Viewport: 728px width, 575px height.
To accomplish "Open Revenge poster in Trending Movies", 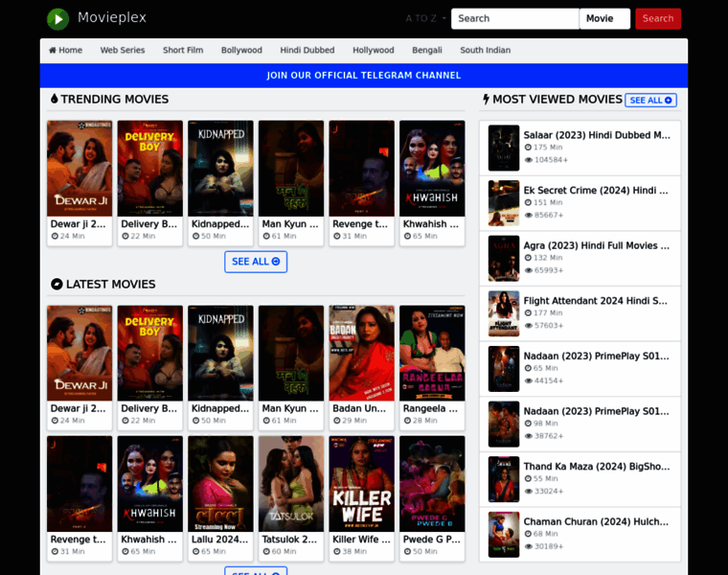I will (x=362, y=168).
